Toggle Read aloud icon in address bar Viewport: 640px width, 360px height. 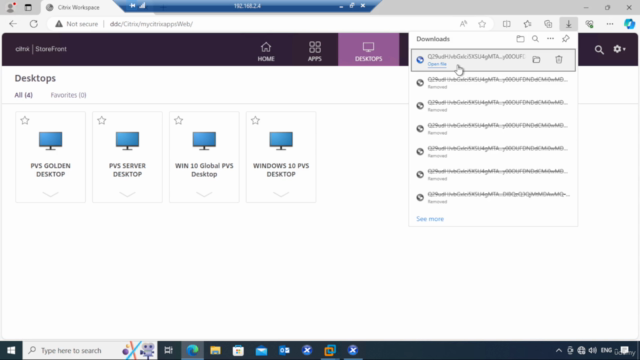tap(463, 24)
